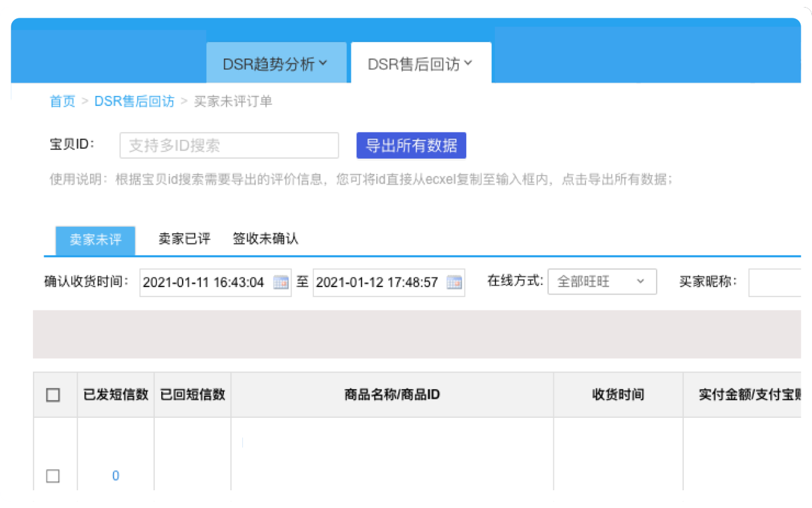Click the start time field 2021-01-11 16:43:04
This screenshot has width=812, height=508.
pyautogui.click(x=215, y=283)
